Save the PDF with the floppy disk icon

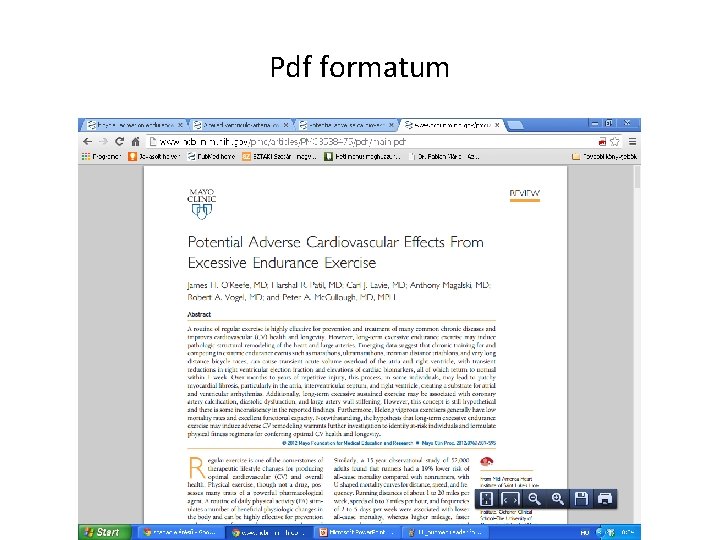coord(581,499)
